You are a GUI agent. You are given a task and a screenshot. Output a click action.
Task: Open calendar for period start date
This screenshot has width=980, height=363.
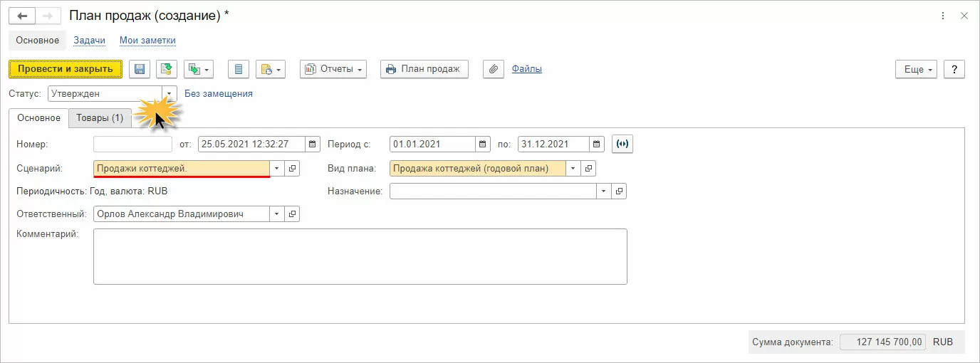coord(482,144)
